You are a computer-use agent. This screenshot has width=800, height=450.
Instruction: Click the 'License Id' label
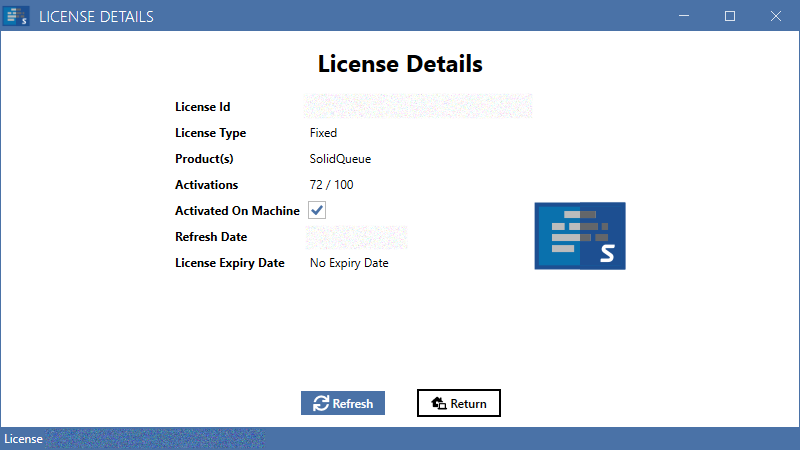pyautogui.click(x=203, y=107)
